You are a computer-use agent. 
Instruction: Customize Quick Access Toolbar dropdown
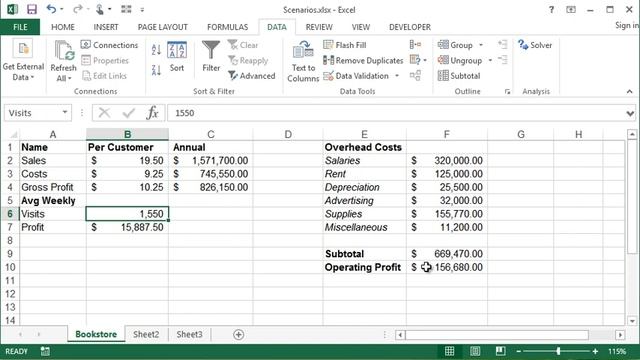point(142,9)
